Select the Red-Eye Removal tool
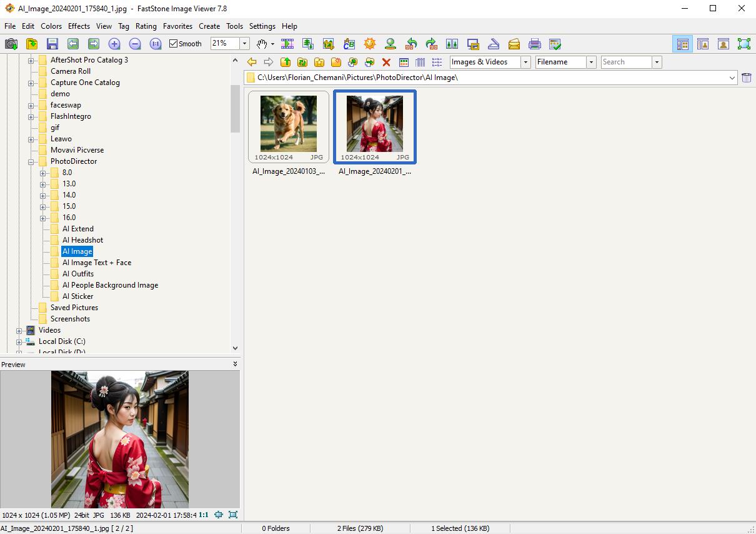This screenshot has width=756, height=534. (x=390, y=44)
